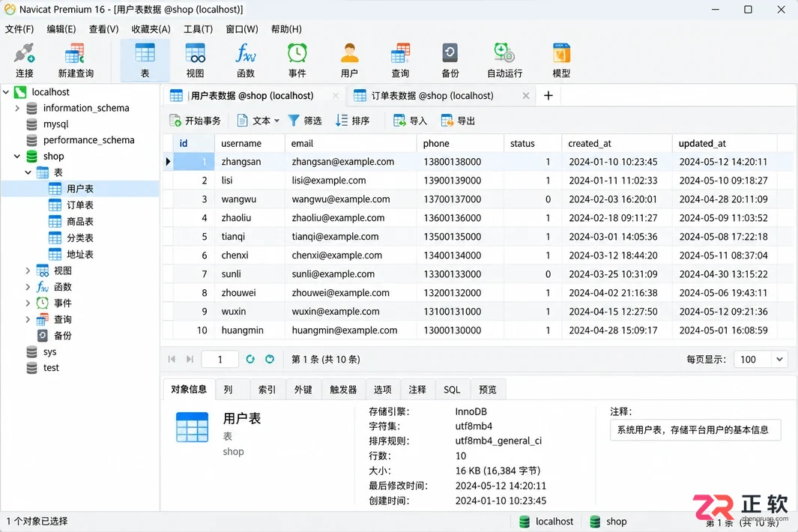Go to the last record page
The image size is (798, 532).
click(x=190, y=359)
